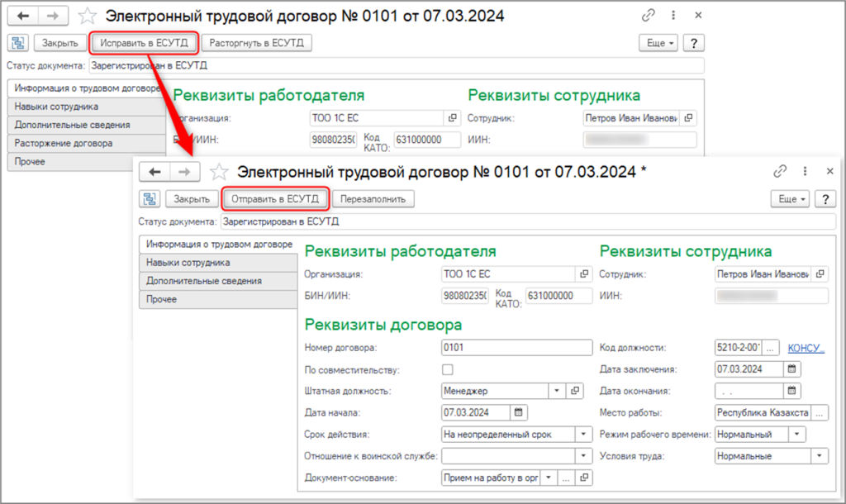This screenshot has width=846, height=504.
Task: Click open-form icon beside Штатная должность
Action: tap(576, 391)
